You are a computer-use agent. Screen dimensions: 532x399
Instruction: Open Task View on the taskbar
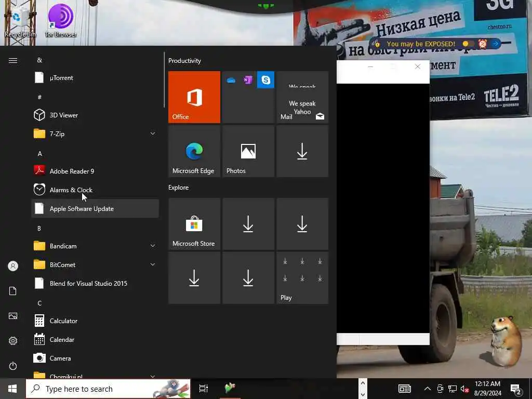point(204,389)
